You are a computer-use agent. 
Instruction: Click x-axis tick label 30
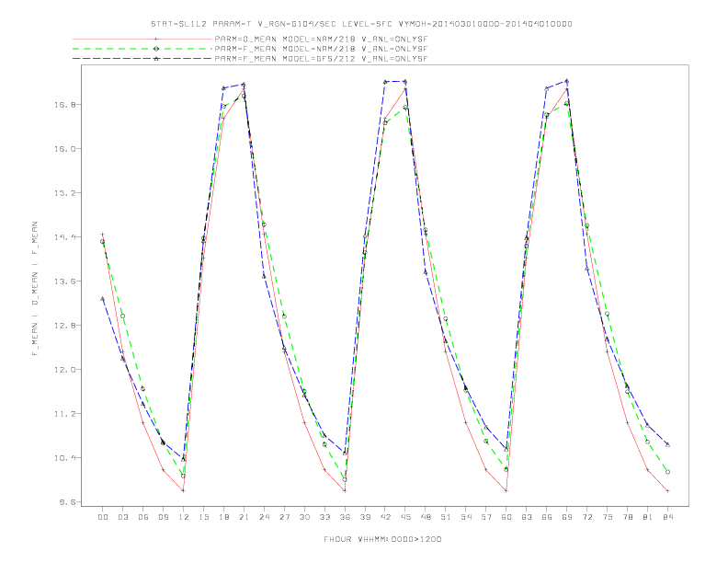pos(304,517)
